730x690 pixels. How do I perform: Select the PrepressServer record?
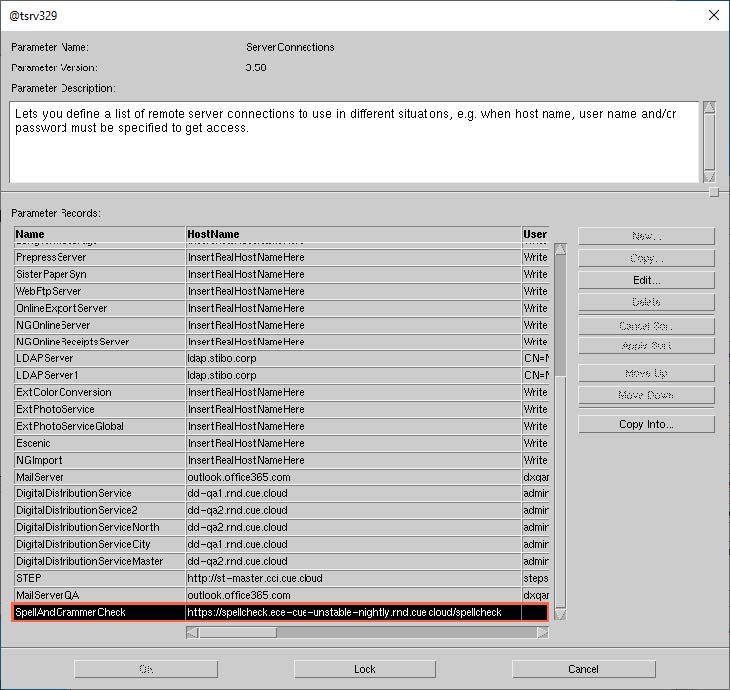[100, 257]
